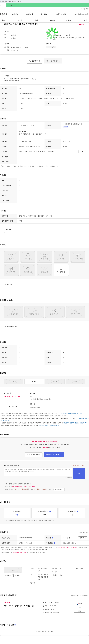Click the 거짓구인광고 신고 button
The height and width of the screenshot is (644, 89).
82,532
